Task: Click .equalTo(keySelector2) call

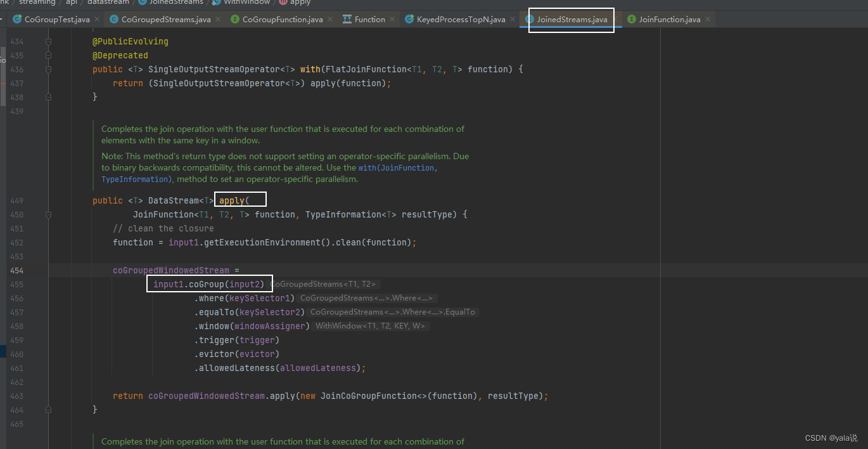Action: (x=250, y=312)
